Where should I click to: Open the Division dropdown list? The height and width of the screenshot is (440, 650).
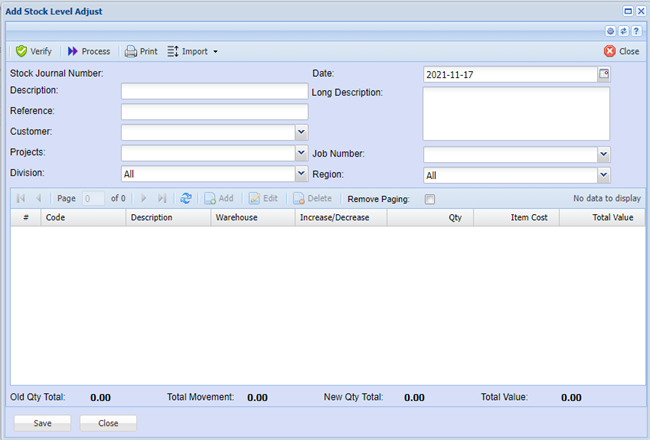click(301, 174)
